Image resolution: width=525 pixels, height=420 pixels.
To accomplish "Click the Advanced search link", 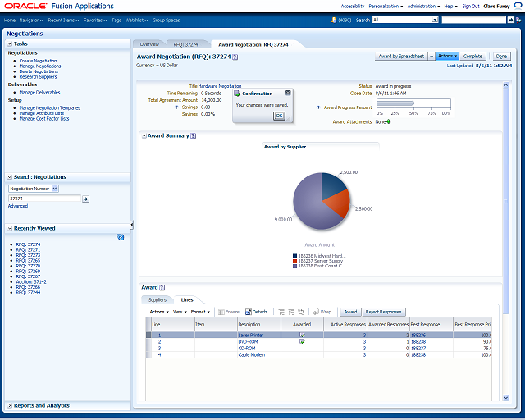I will (18, 206).
